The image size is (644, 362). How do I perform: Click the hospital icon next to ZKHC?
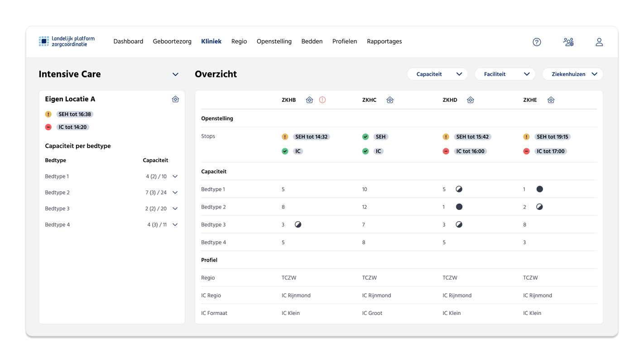(x=390, y=100)
